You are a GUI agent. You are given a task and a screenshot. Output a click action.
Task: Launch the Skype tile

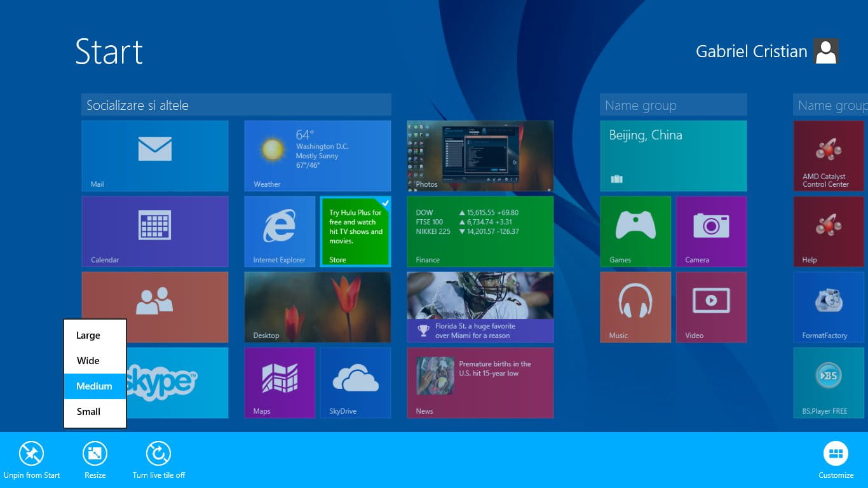177,383
